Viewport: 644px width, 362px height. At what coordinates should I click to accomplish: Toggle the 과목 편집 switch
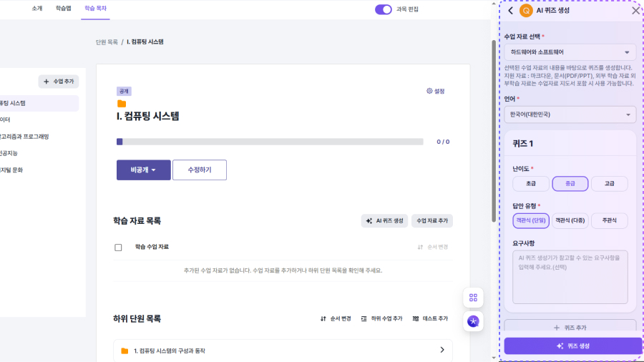[x=384, y=9]
